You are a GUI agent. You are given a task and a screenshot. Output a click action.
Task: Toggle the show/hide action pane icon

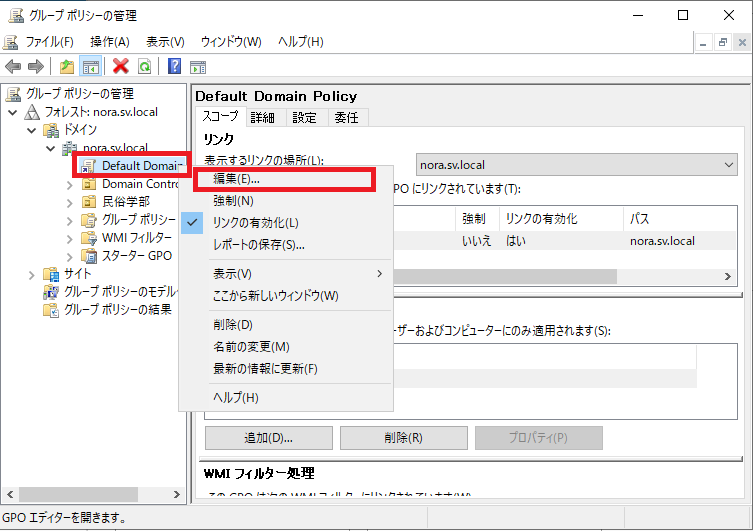198,67
